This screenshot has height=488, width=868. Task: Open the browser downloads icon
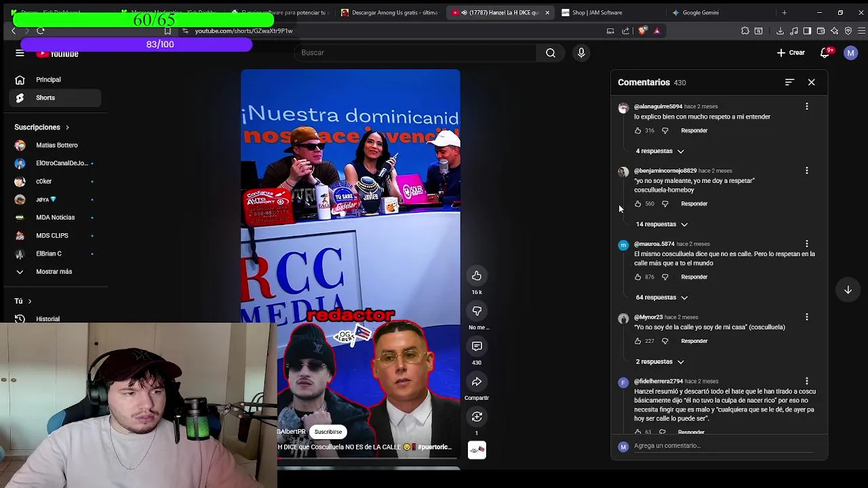click(x=780, y=31)
